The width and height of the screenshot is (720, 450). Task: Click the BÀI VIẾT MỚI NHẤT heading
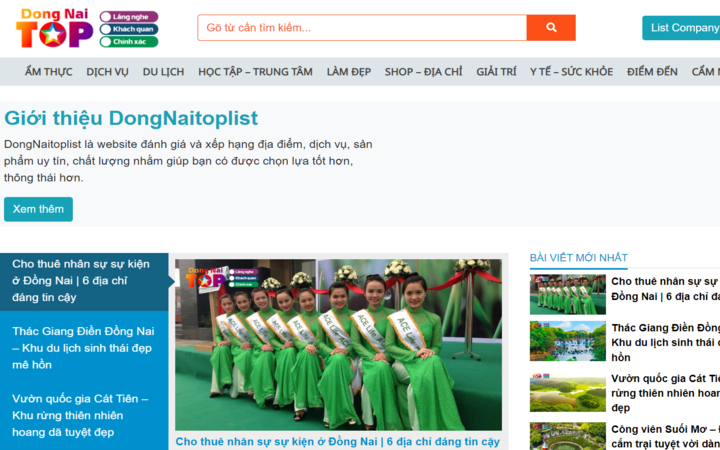pos(579,258)
